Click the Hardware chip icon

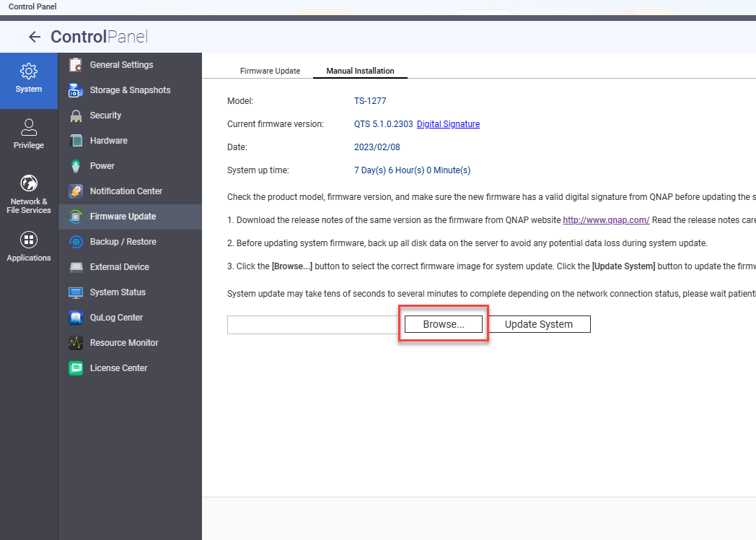[76, 141]
